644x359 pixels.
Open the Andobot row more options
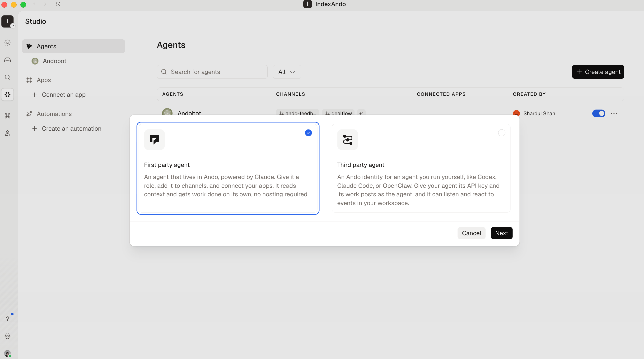click(x=614, y=113)
